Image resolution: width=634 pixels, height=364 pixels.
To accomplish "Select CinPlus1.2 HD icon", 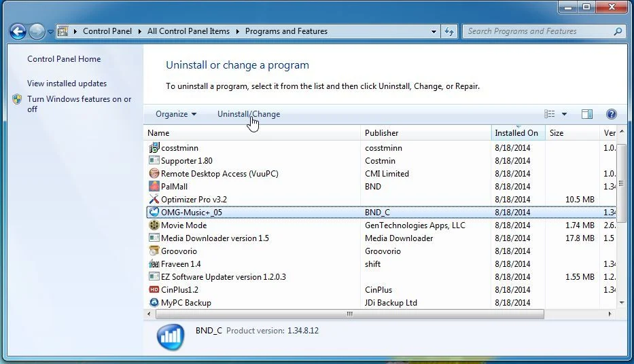I will point(154,290).
